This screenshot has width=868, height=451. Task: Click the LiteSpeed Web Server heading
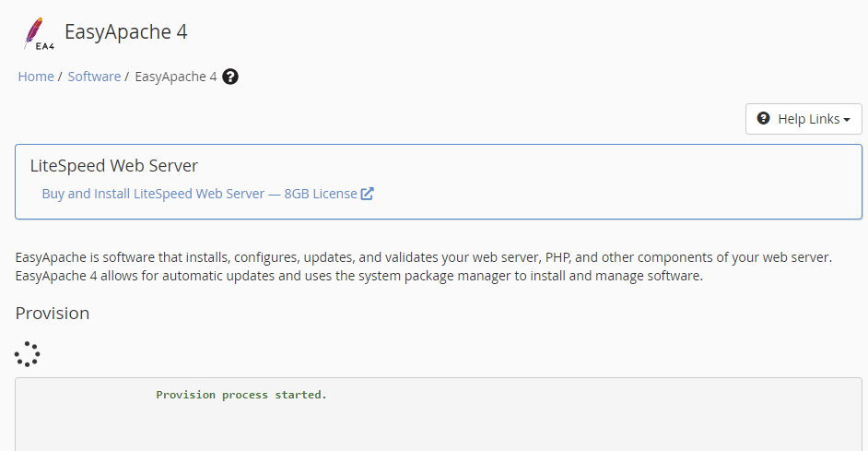114,166
